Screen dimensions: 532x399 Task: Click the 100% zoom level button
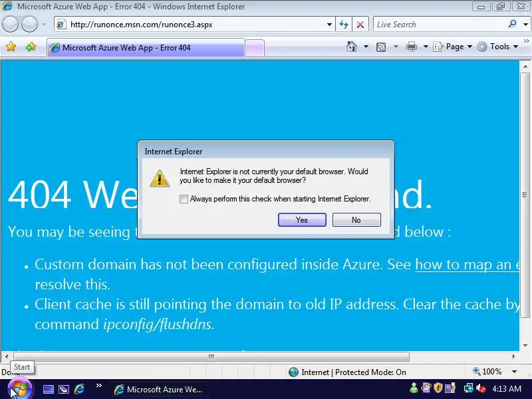pyautogui.click(x=487, y=372)
